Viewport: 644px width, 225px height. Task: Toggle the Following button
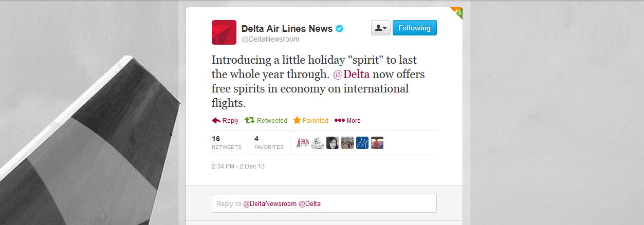(x=414, y=28)
